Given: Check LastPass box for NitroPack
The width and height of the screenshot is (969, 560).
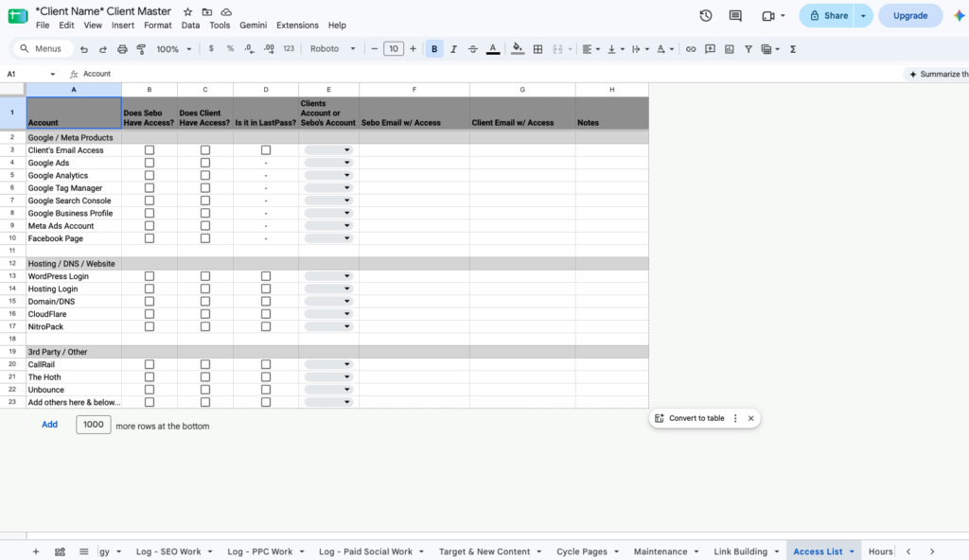Looking at the screenshot, I should point(266,326).
